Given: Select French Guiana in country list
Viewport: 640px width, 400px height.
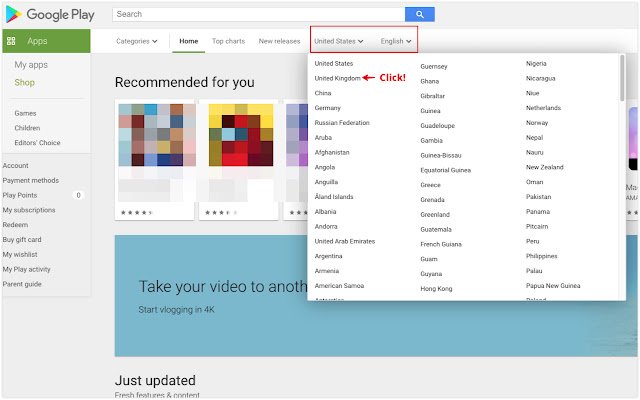Looking at the screenshot, I should 441,244.
